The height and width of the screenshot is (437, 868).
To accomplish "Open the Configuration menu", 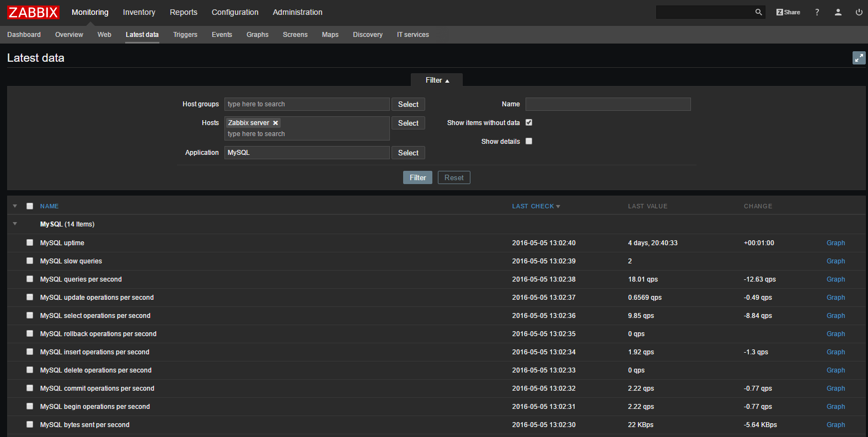I will pyautogui.click(x=235, y=12).
